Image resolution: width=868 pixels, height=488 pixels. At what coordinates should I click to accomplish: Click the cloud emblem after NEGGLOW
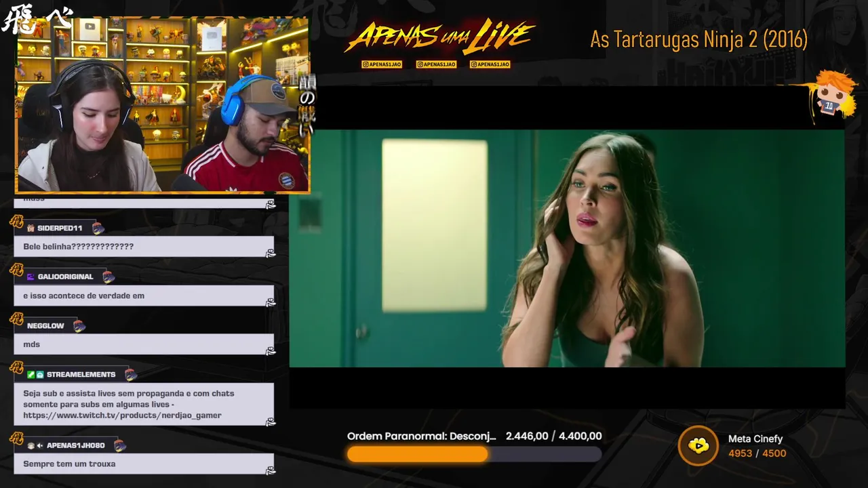[79, 326]
